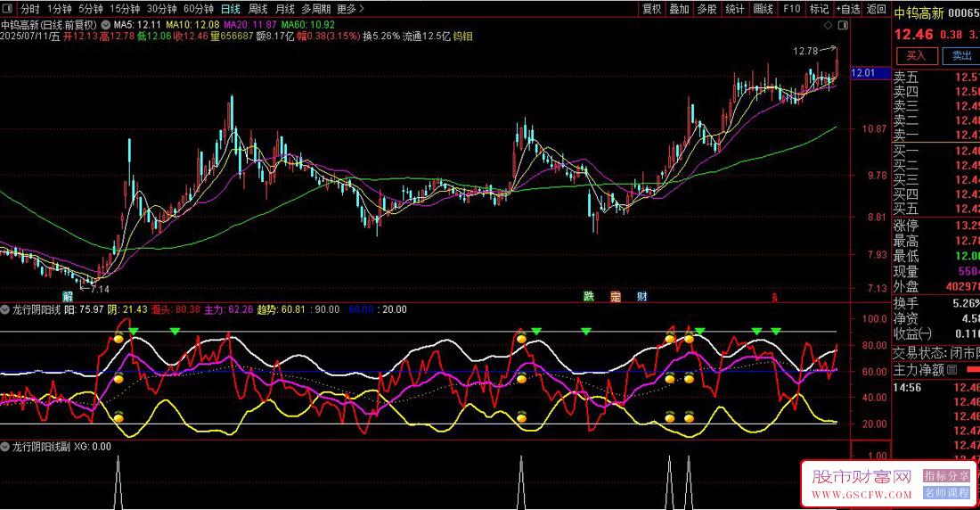Click the MA5: 12.11 label
Image resolution: width=980 pixels, height=510 pixels.
click(x=137, y=25)
